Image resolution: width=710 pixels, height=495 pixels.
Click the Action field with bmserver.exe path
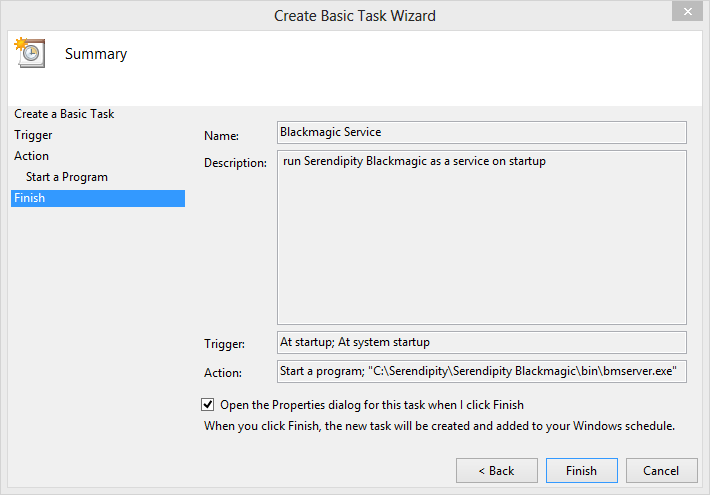[482, 371]
